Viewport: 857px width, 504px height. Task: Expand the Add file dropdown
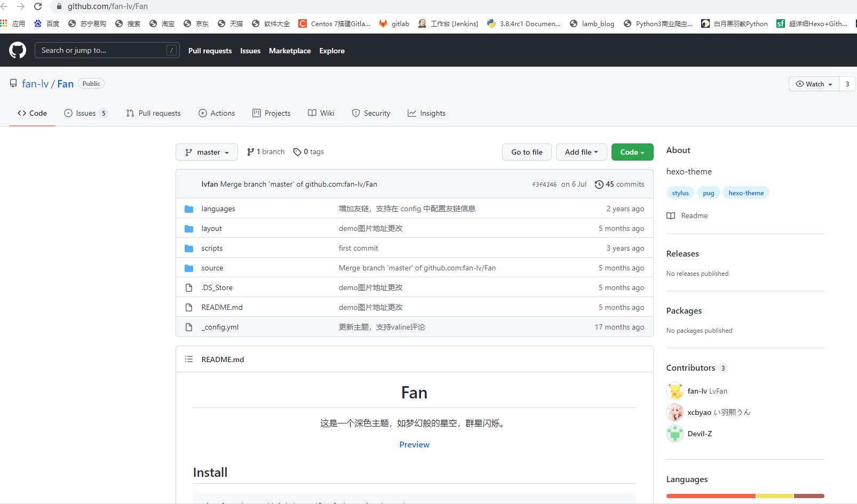(581, 152)
